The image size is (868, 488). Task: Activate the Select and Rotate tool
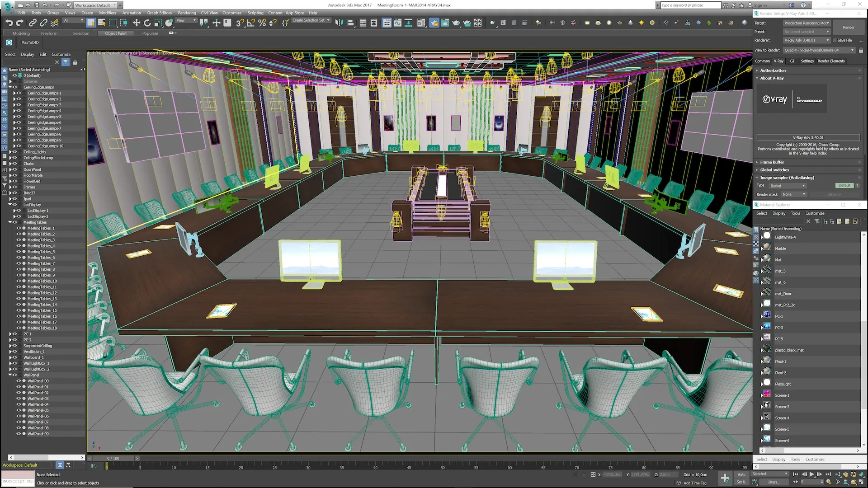(147, 23)
